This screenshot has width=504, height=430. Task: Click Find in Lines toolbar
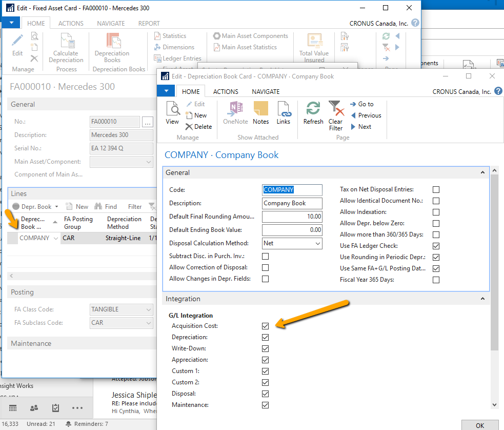106,206
